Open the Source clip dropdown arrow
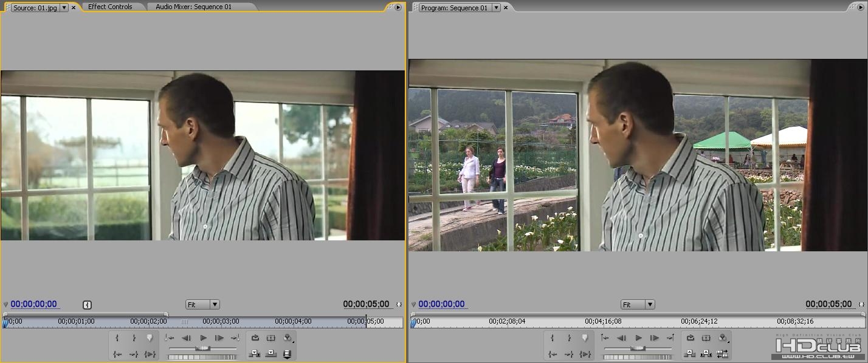The image size is (868, 363). click(x=64, y=8)
